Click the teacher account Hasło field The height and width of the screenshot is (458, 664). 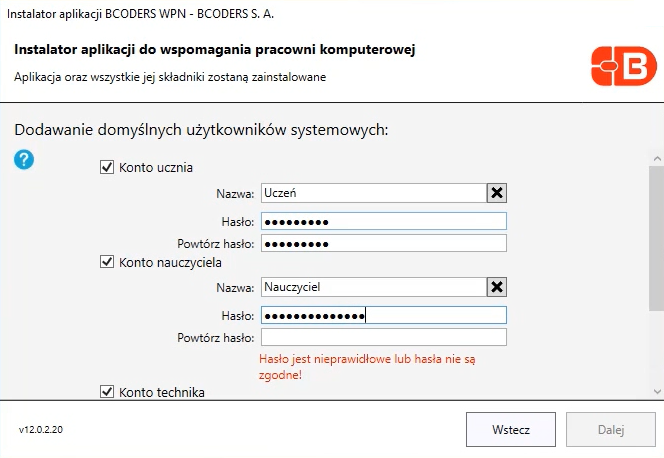tap(384, 315)
